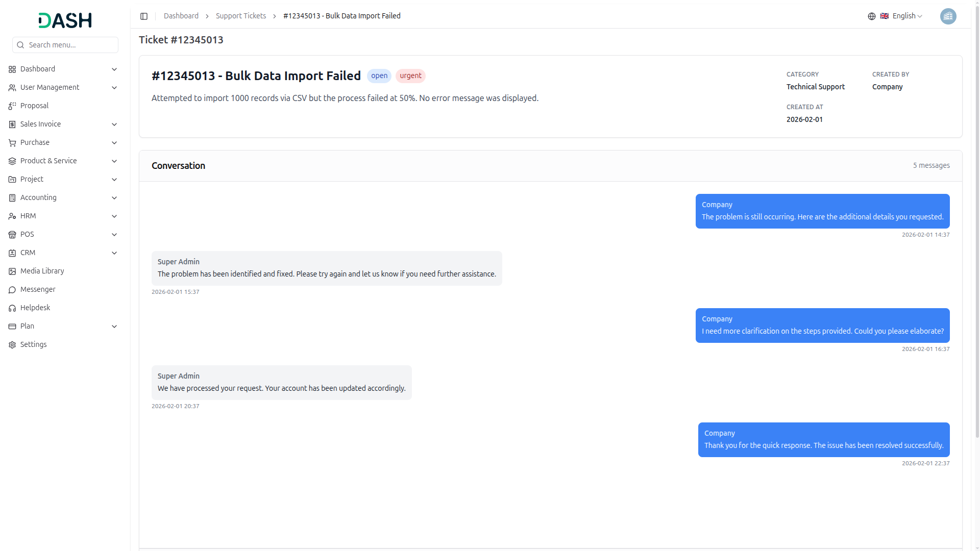Expand the Sales Invoice chevron

pyautogui.click(x=114, y=124)
